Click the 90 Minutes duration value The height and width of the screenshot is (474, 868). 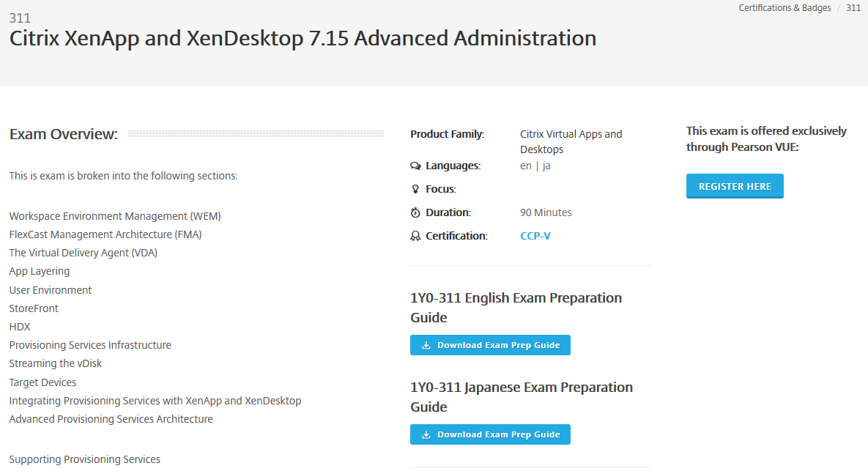[x=546, y=212]
